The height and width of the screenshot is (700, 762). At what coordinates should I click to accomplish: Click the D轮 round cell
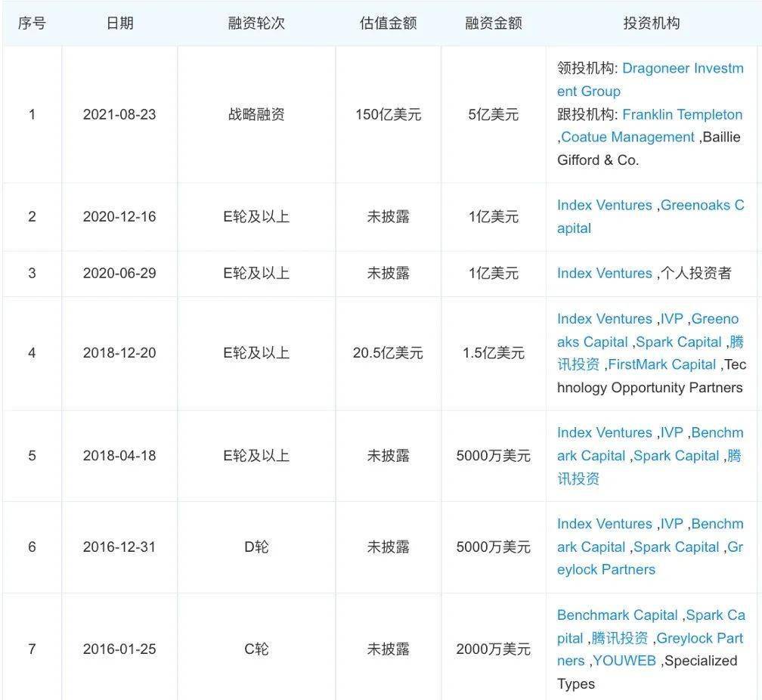(x=256, y=547)
